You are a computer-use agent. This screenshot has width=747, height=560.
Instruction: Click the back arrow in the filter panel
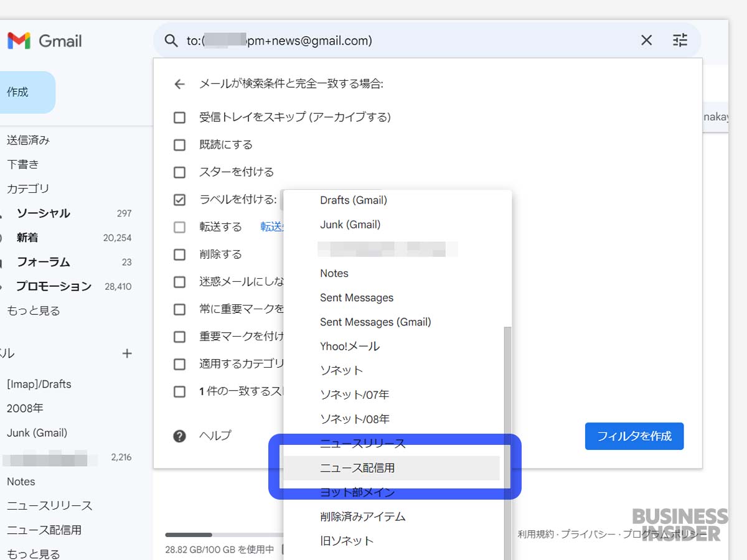(179, 85)
